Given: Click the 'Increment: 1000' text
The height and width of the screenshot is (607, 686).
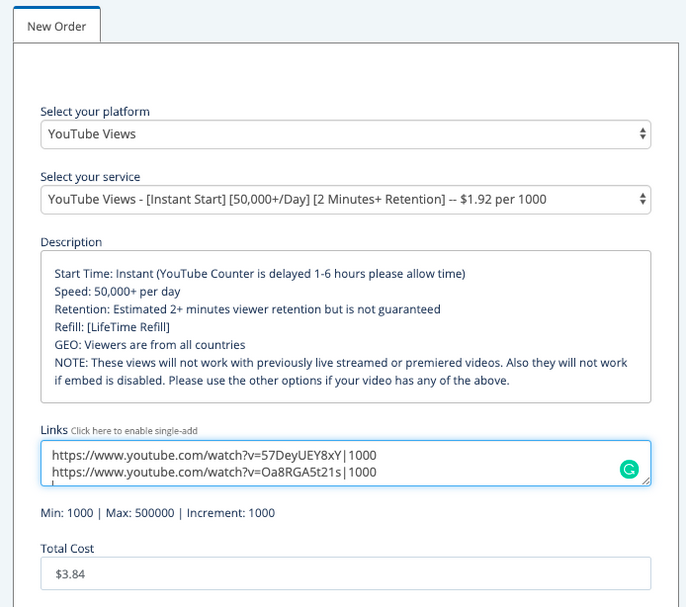Looking at the screenshot, I should click(231, 513).
